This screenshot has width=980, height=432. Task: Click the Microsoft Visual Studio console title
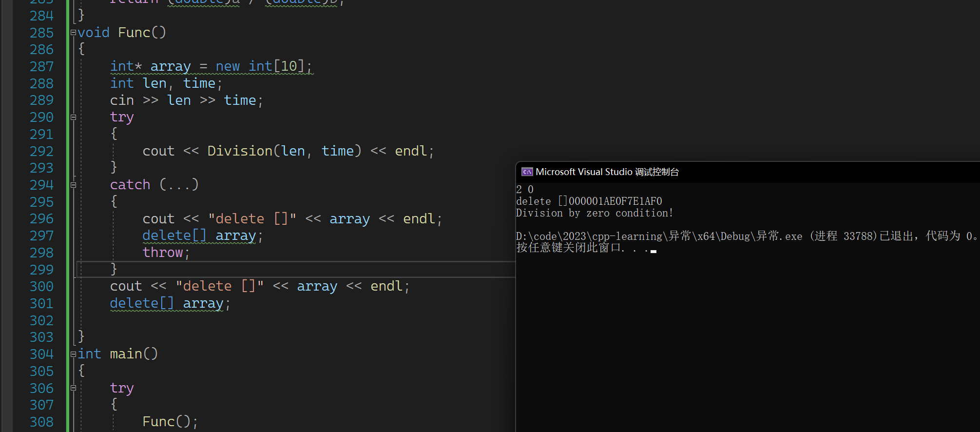[x=607, y=172]
